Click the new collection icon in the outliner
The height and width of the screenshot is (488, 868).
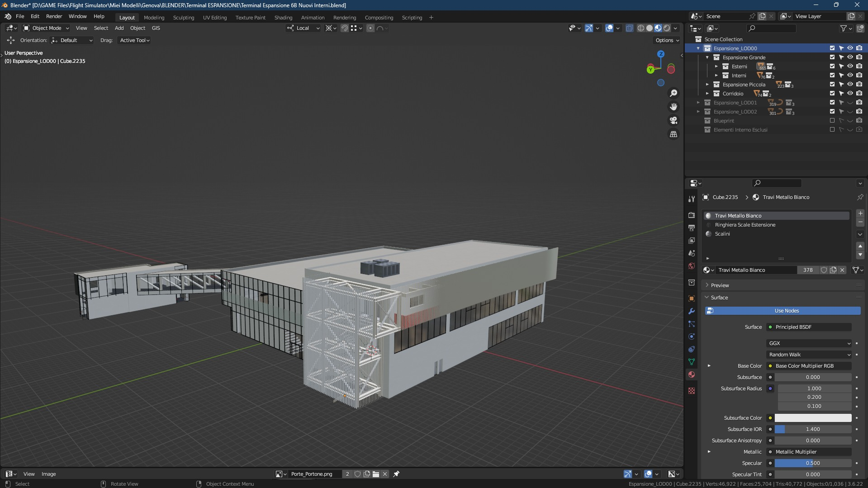coord(860,28)
